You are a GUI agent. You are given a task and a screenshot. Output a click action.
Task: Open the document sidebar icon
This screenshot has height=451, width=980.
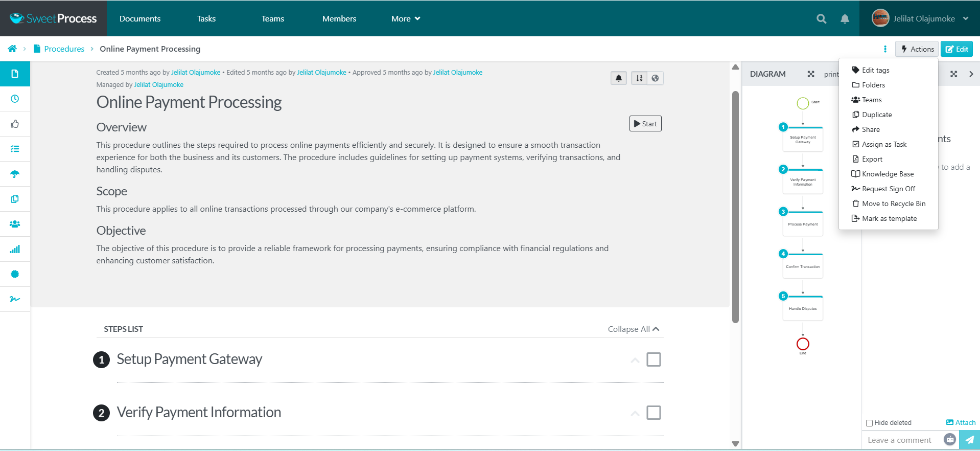pos(15,74)
